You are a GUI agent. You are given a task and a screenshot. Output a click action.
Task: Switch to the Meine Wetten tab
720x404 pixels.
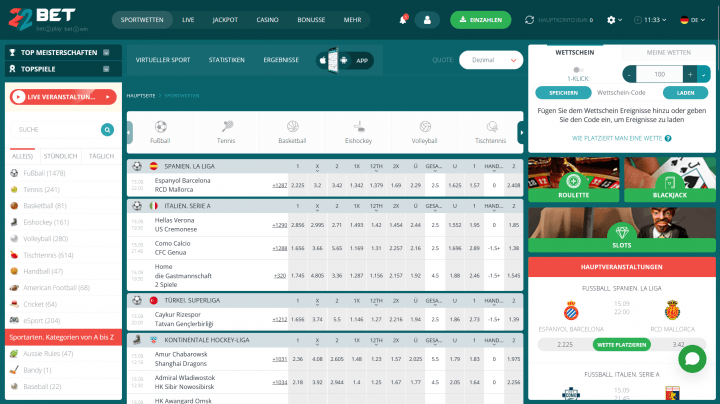pos(669,51)
